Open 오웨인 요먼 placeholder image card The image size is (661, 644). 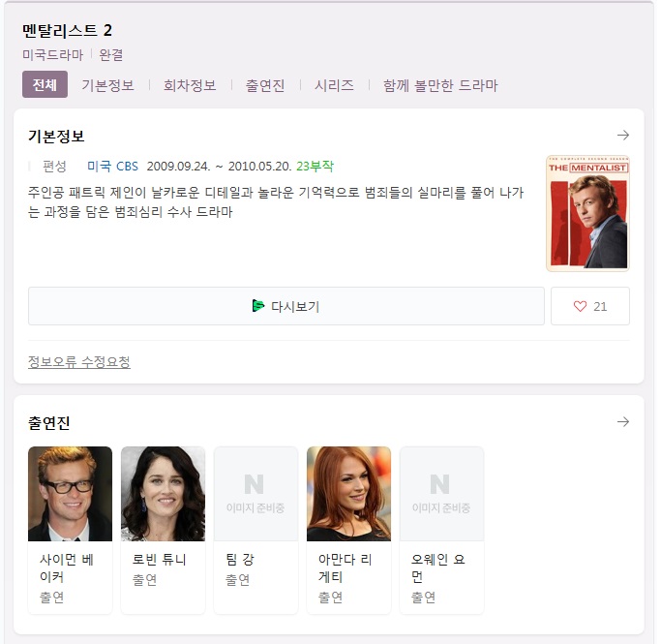pos(441,494)
